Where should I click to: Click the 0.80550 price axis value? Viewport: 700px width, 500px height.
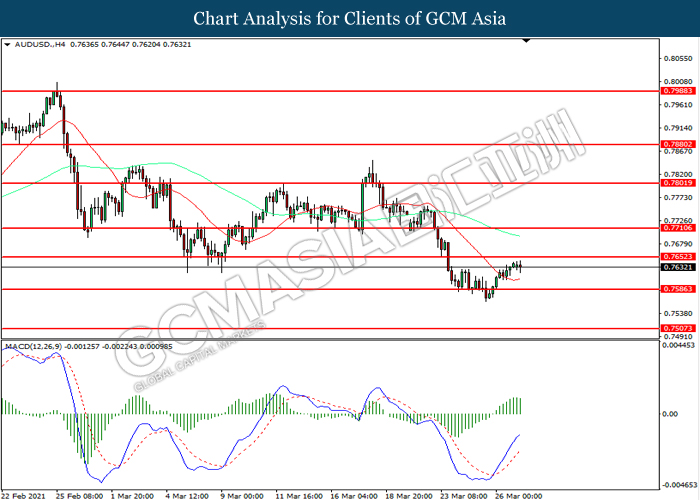point(678,58)
